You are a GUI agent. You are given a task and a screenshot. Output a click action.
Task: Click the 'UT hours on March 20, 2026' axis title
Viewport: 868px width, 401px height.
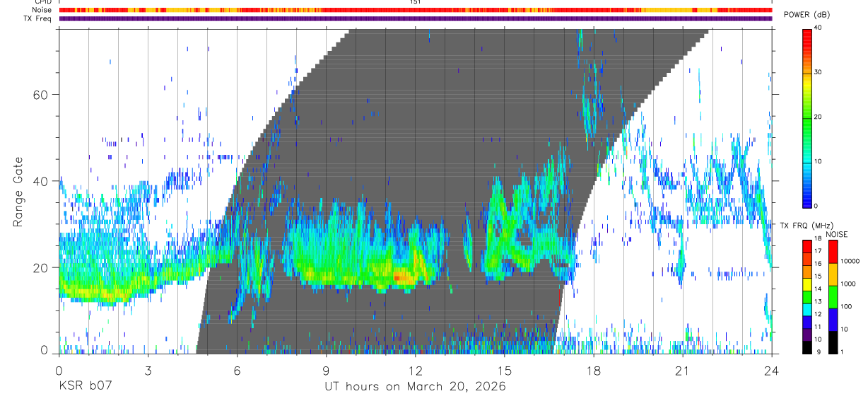tap(415, 387)
